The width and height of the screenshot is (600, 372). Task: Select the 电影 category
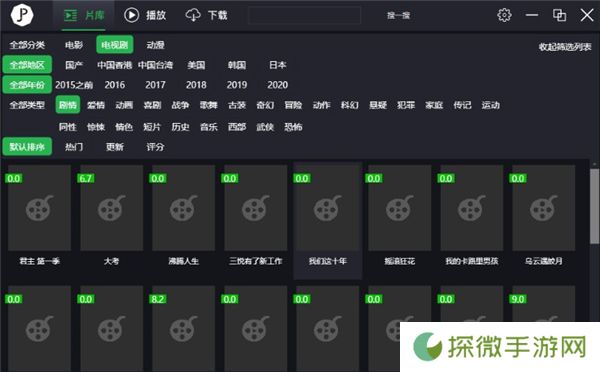pyautogui.click(x=74, y=45)
